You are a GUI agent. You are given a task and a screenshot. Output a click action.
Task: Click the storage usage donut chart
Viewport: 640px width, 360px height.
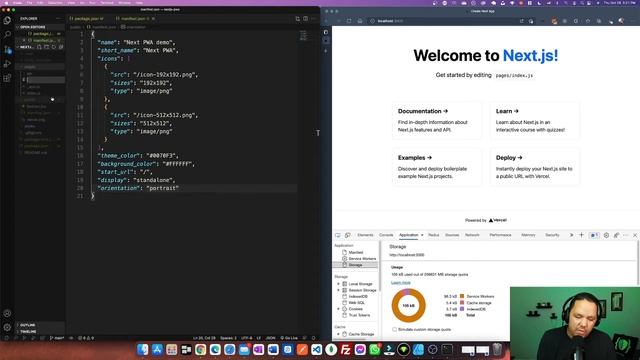409,305
